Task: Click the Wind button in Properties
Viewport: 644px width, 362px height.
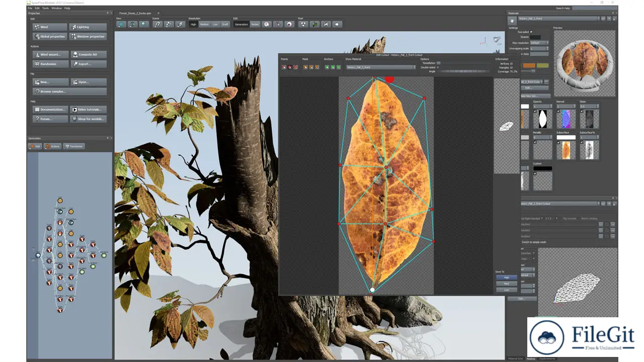Action: click(x=50, y=27)
